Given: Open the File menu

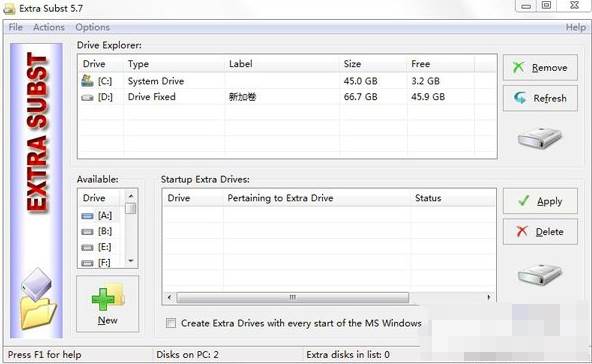Looking at the screenshot, I should tap(15, 27).
